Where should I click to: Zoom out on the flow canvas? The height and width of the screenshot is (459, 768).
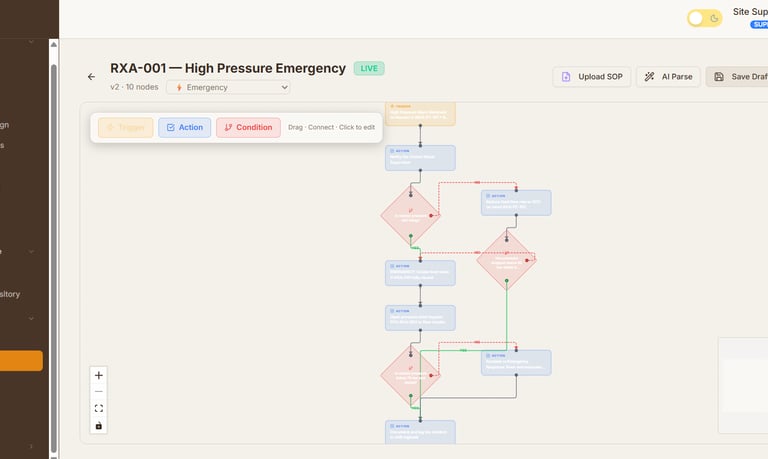(x=98, y=392)
